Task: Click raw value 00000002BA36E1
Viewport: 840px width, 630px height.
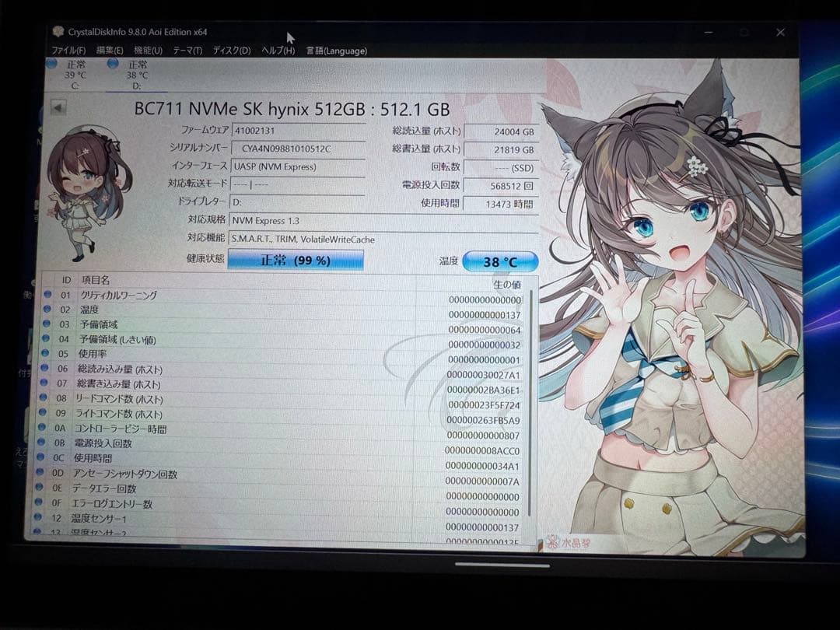Action: pyautogui.click(x=484, y=390)
